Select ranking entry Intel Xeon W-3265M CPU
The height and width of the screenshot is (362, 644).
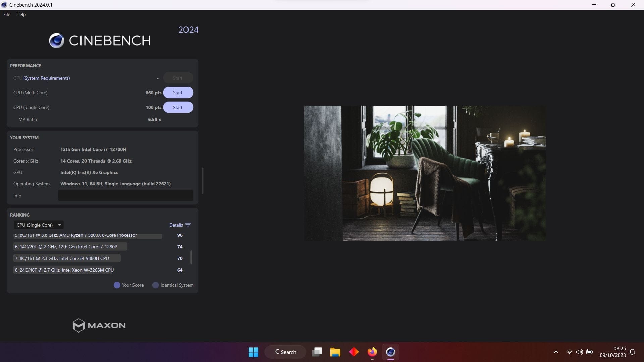(x=64, y=270)
